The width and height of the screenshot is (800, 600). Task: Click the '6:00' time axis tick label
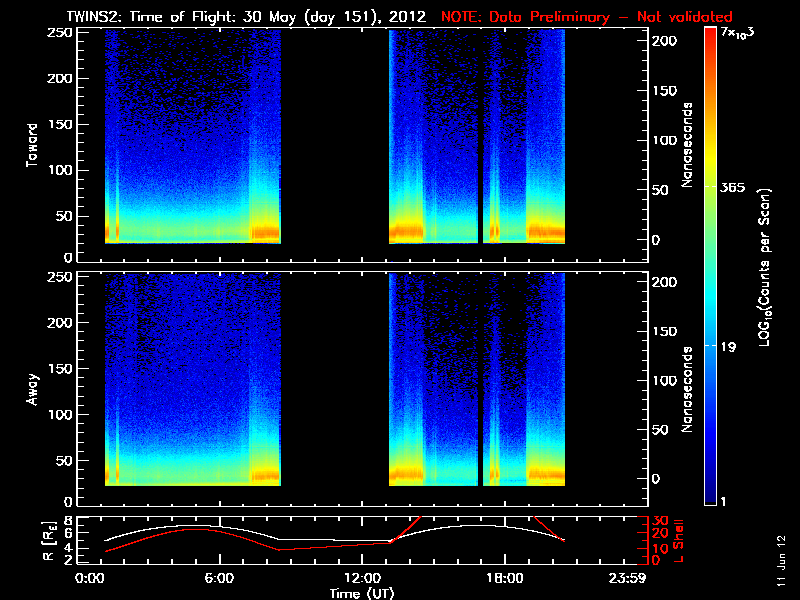(219, 579)
